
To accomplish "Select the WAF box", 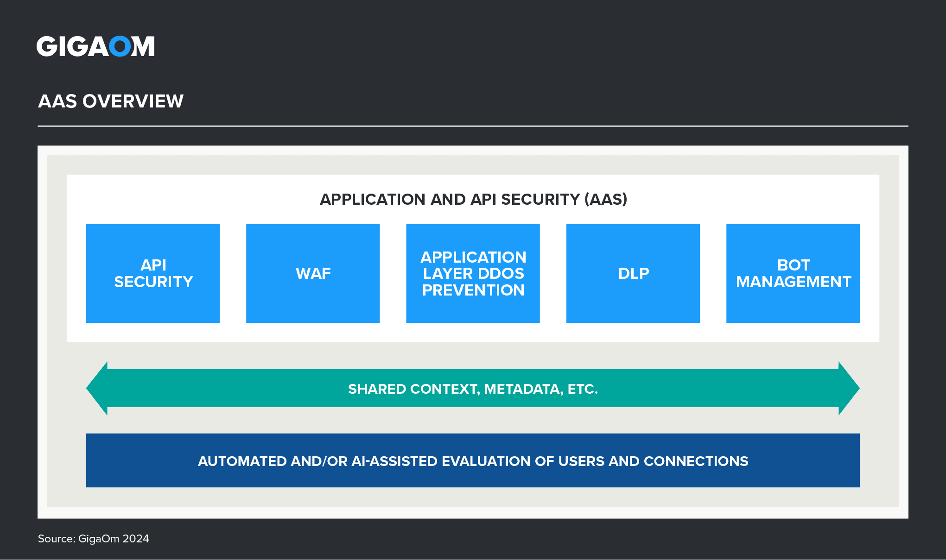I will pyautogui.click(x=313, y=273).
